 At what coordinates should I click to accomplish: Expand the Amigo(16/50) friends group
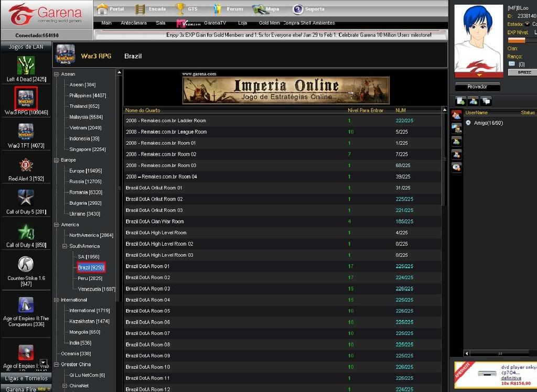(x=468, y=123)
